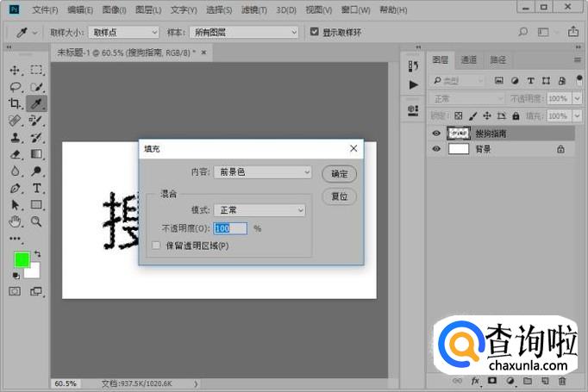Select the Crop tool

click(15, 103)
